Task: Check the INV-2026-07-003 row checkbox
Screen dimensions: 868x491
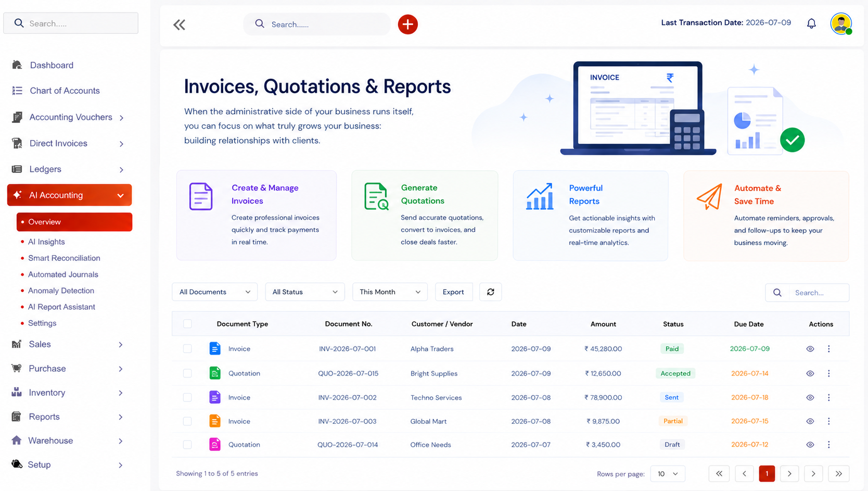Action: click(x=187, y=421)
